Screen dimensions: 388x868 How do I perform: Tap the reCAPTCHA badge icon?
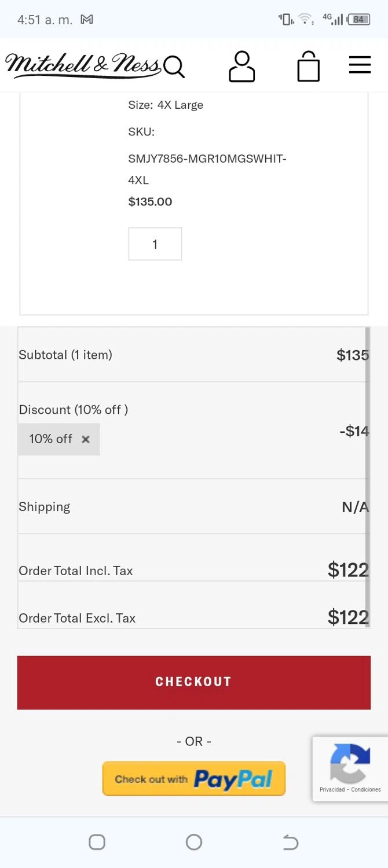click(x=350, y=763)
